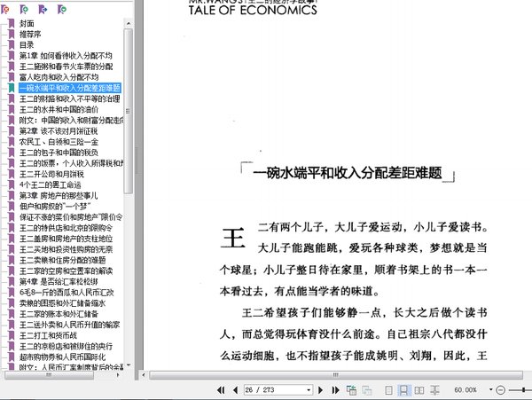Click the icon beside 保证不涨的菜价 bookmark

pyautogui.click(x=12, y=217)
